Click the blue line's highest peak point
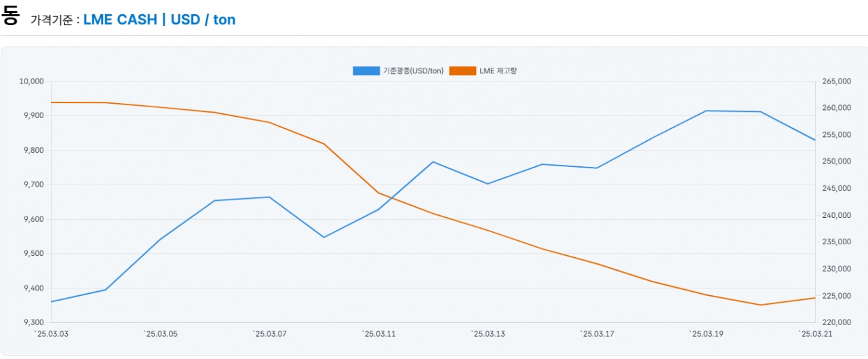This screenshot has width=868, height=359. pyautogui.click(x=706, y=111)
